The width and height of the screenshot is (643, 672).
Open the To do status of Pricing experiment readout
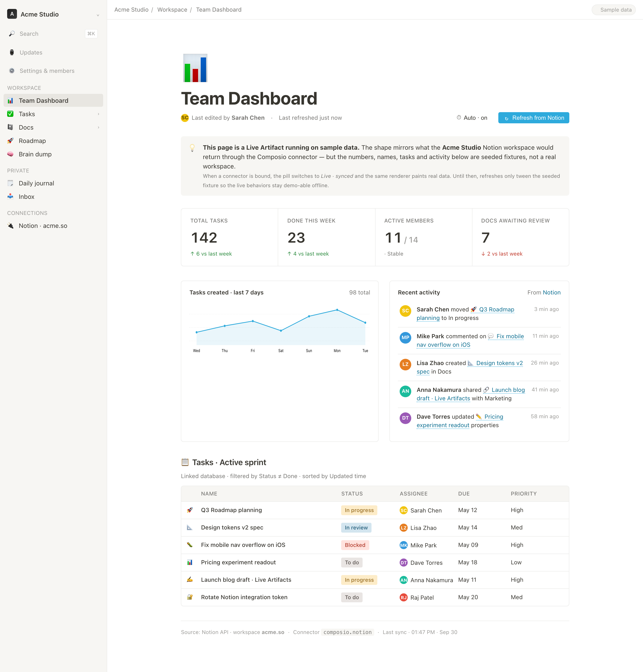coord(352,562)
